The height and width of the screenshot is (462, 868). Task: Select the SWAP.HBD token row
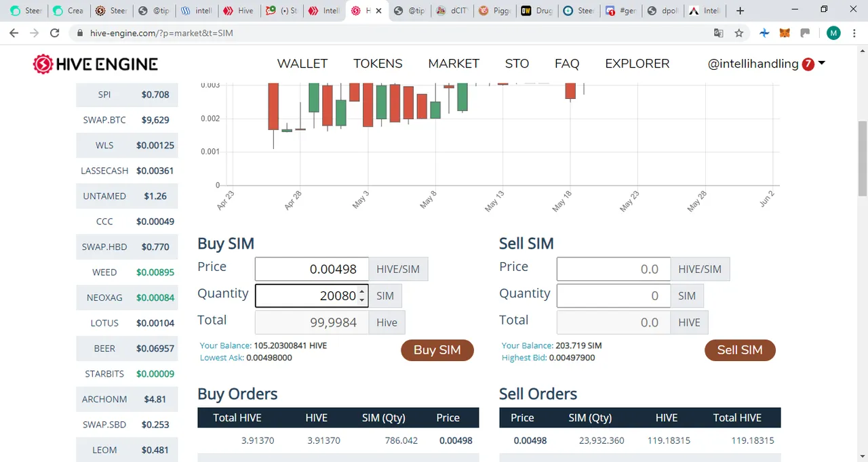coord(127,247)
